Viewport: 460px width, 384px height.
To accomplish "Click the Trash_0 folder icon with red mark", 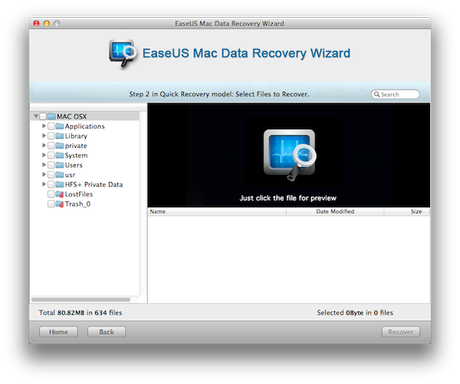I will point(60,204).
